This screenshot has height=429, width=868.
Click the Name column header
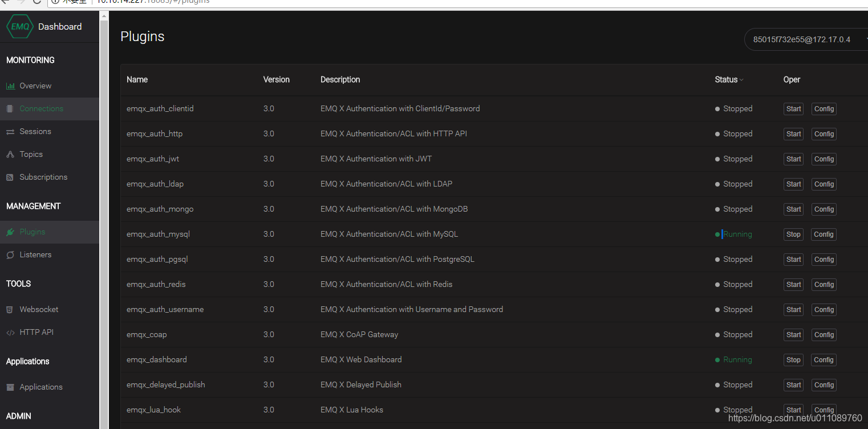(137, 79)
